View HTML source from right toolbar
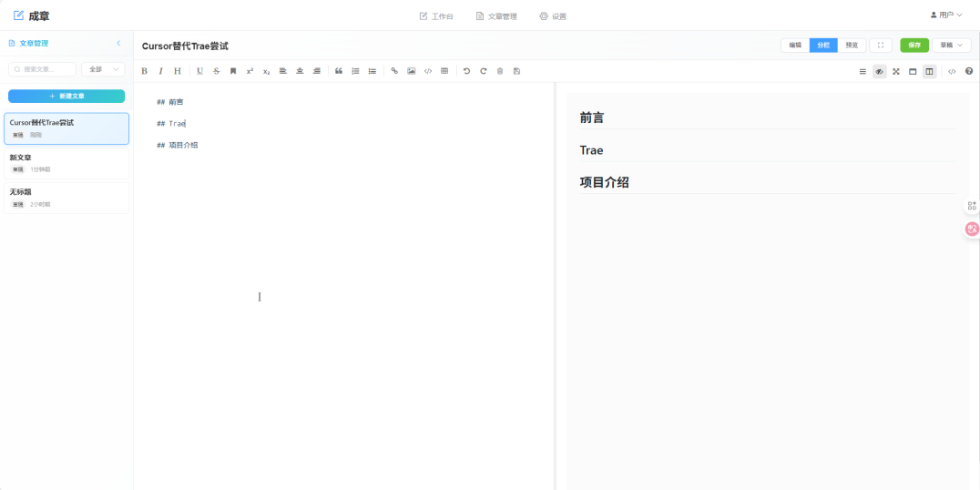The image size is (980, 490). [952, 72]
